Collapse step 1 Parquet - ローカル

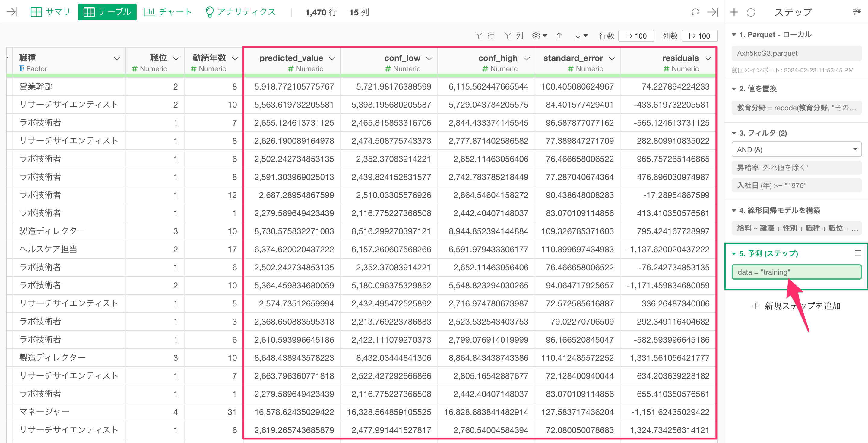[x=734, y=35]
